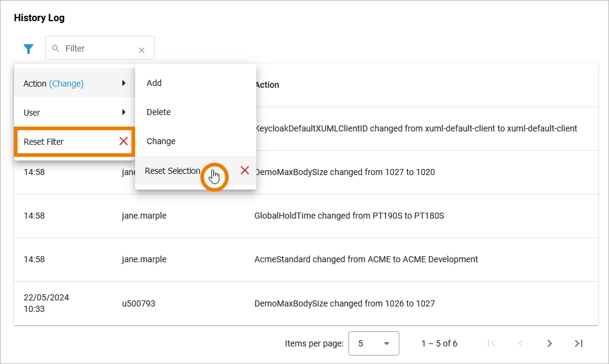Screen dimensions: 609x364
Task: Go to the previous page of results
Action: click(521, 343)
